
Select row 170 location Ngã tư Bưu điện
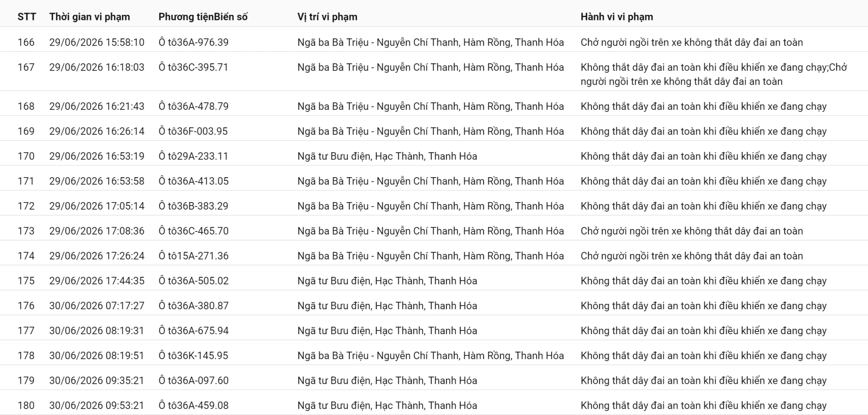pyautogui.click(x=387, y=156)
